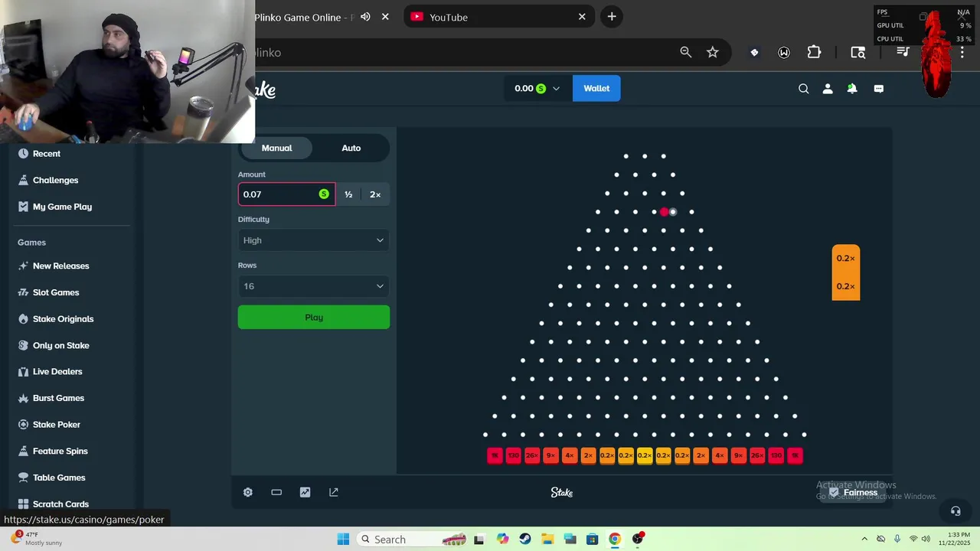Expand the Difficulty dropdown
Screen dimensions: 980x551
313,240
